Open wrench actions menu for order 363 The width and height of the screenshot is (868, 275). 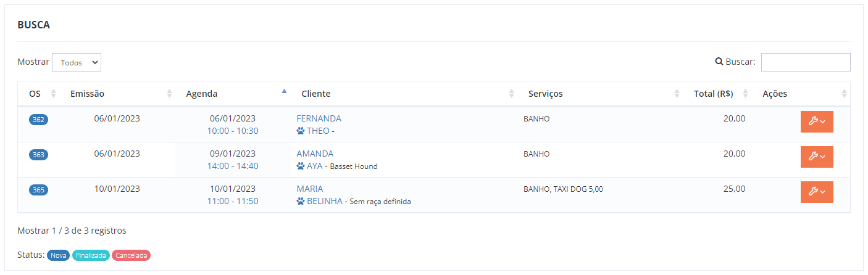tap(817, 157)
